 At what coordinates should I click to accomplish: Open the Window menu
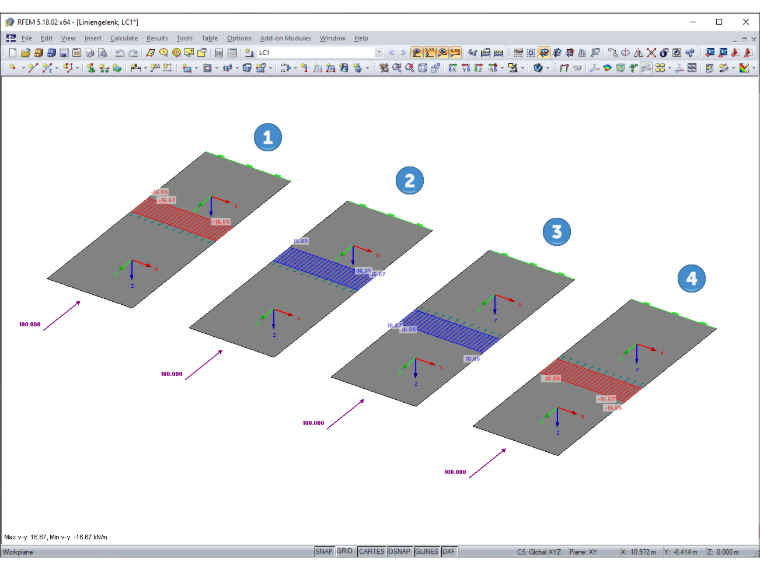tap(332, 38)
